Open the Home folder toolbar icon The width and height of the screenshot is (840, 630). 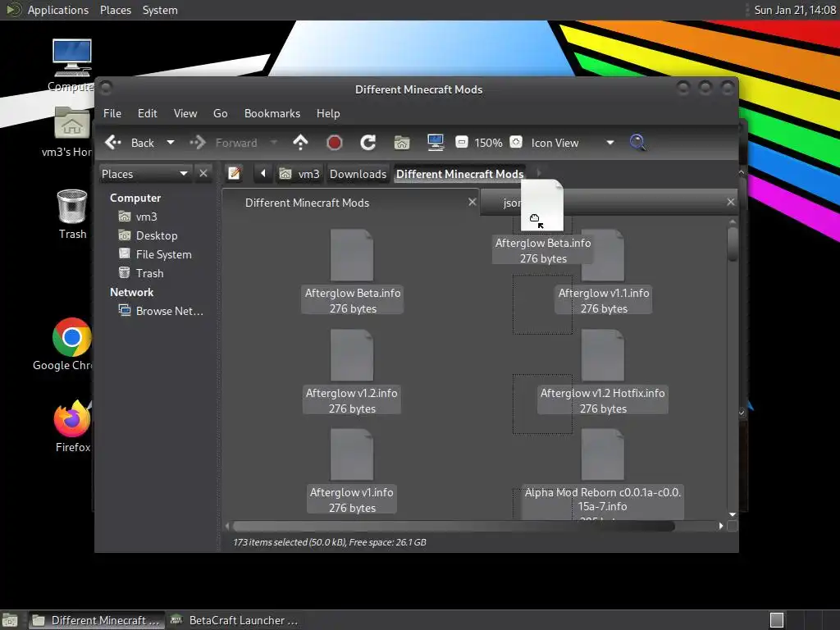402,143
